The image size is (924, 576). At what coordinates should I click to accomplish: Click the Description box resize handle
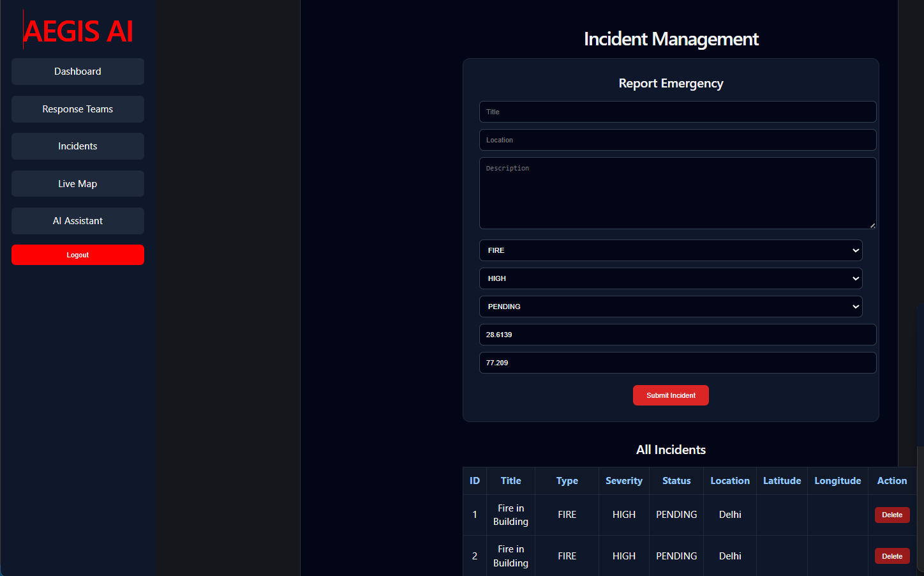pos(872,225)
